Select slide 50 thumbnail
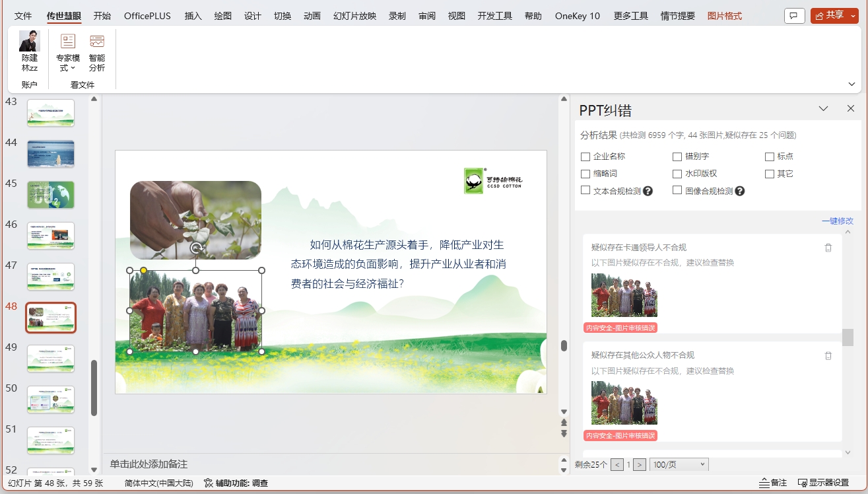The width and height of the screenshot is (868, 494). (x=51, y=400)
